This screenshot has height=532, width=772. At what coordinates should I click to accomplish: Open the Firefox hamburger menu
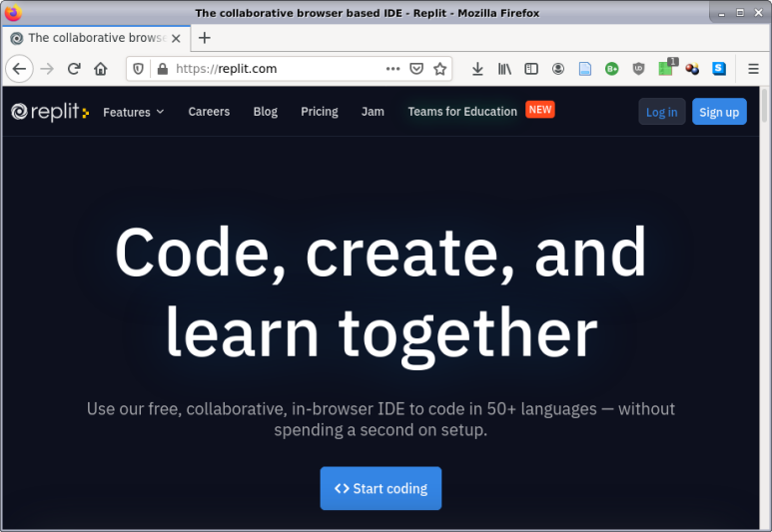[x=753, y=69]
